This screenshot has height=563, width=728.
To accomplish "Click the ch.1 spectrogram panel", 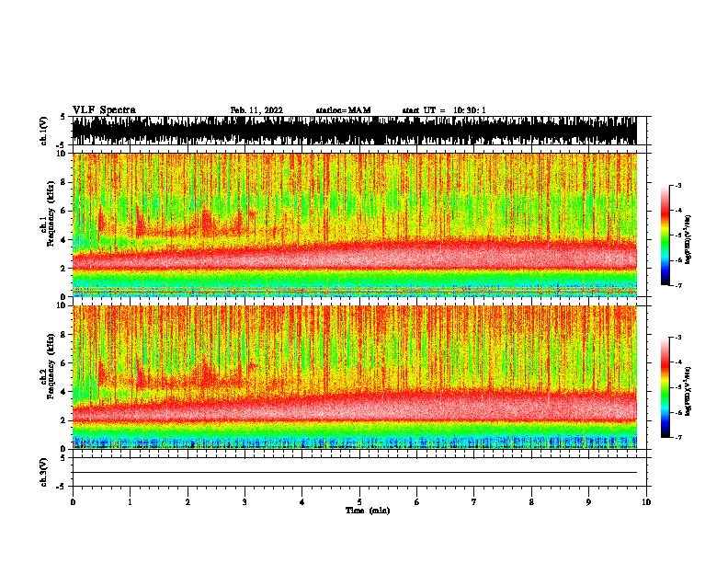I will 354,224.
